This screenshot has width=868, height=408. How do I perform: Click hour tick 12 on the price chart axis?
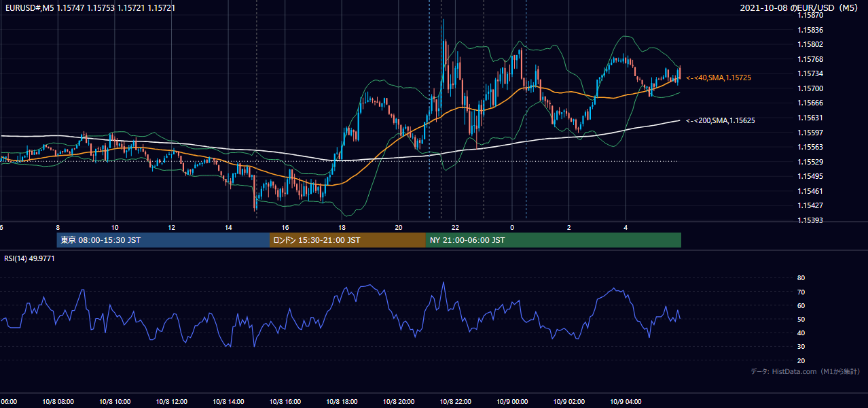(x=172, y=227)
